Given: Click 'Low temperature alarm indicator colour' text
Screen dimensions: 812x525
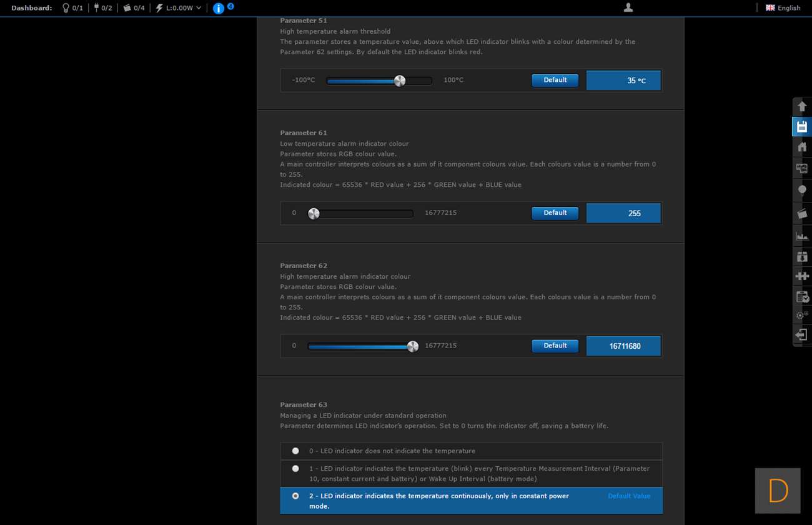Looking at the screenshot, I should (344, 144).
